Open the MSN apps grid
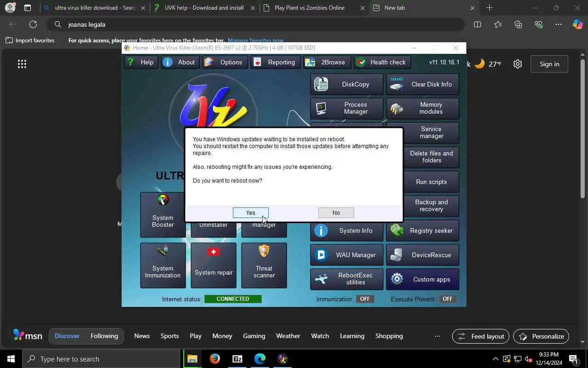The width and height of the screenshot is (588, 368). point(22,64)
